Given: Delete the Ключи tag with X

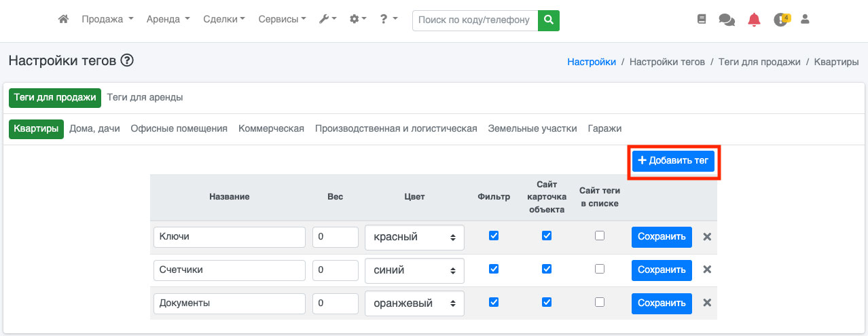Looking at the screenshot, I should 707,237.
